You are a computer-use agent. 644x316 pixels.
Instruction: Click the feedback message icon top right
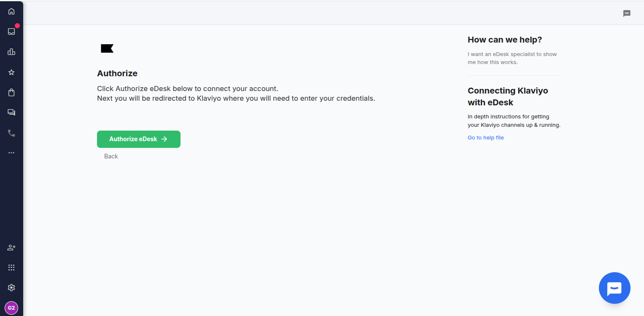(627, 13)
